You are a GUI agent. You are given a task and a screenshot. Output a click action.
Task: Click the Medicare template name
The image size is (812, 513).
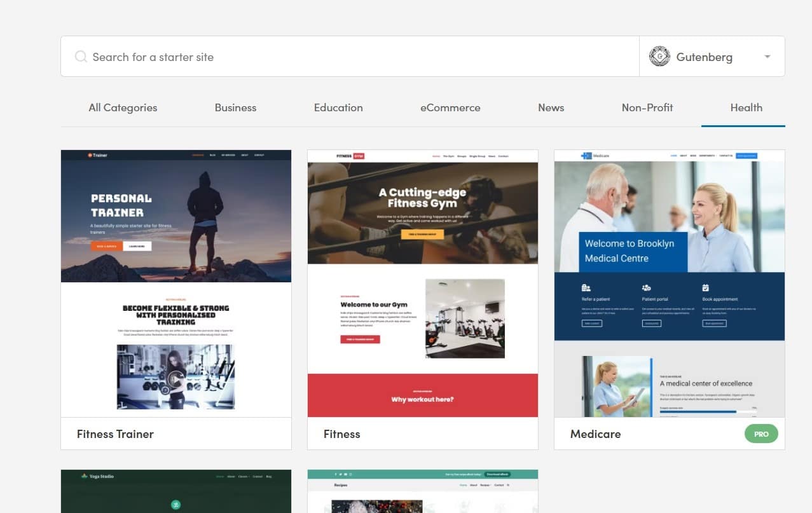click(x=595, y=434)
